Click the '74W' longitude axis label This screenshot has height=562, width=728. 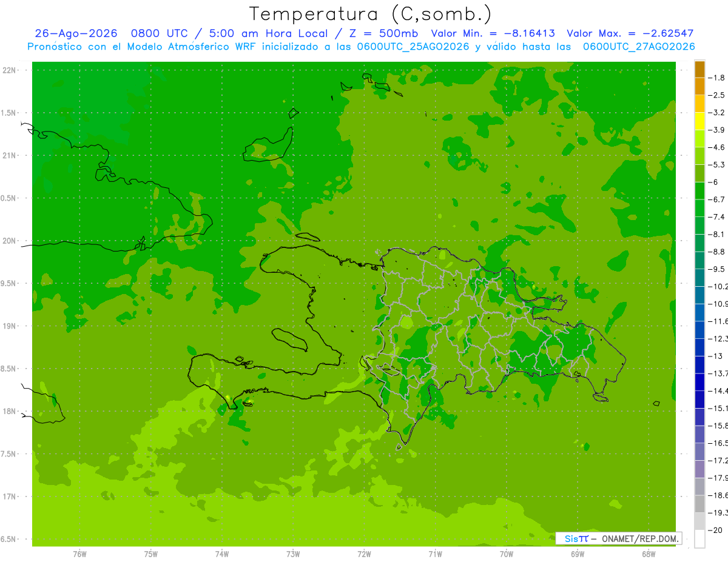[x=222, y=554]
